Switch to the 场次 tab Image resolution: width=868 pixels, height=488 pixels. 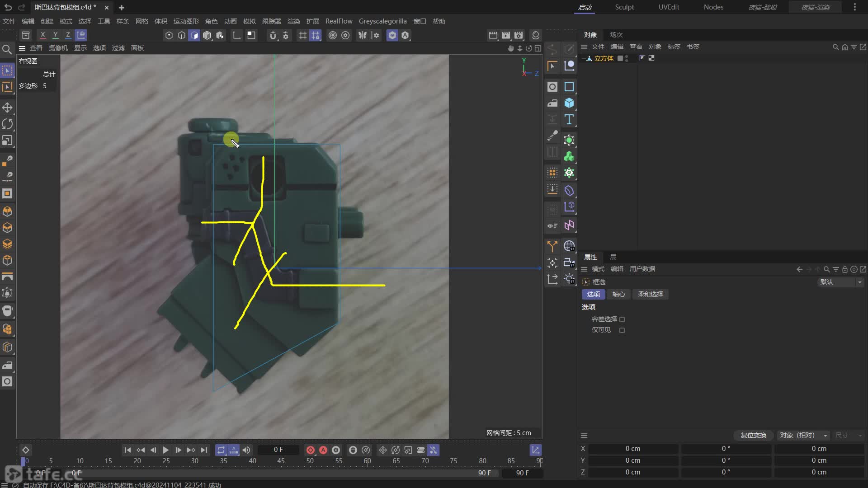point(616,35)
